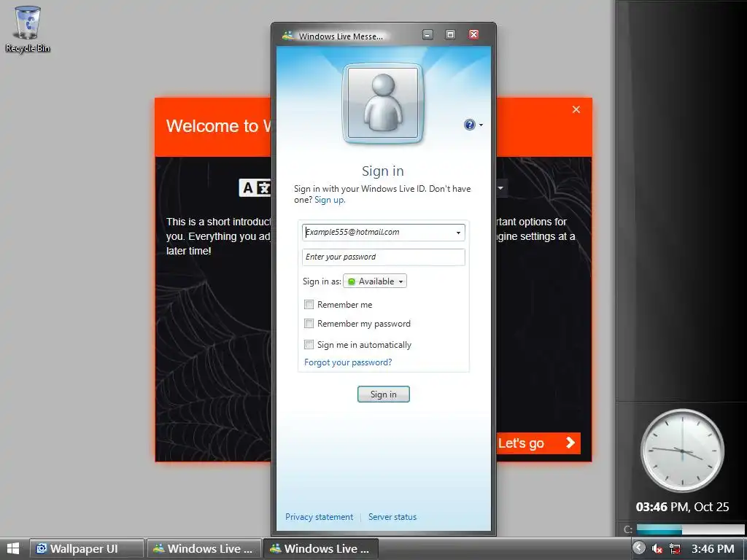The height and width of the screenshot is (560, 747).
Task: Click the Sign up link
Action: tap(329, 200)
